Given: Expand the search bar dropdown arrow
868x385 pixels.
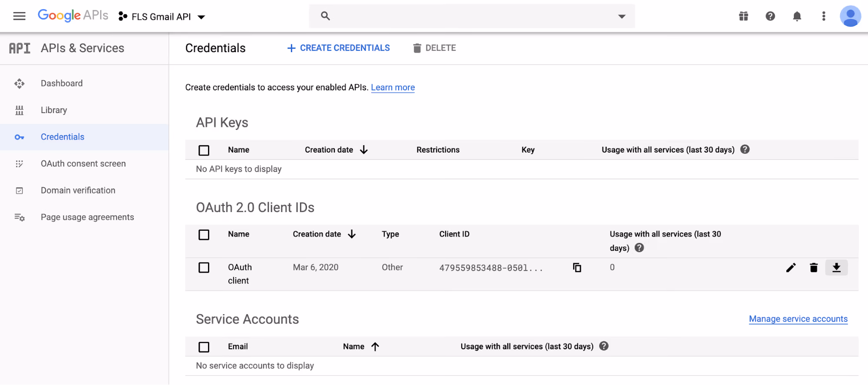Looking at the screenshot, I should click(622, 17).
